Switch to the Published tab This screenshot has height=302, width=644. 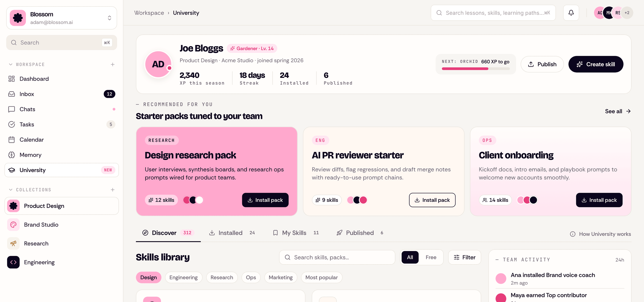tap(360, 233)
